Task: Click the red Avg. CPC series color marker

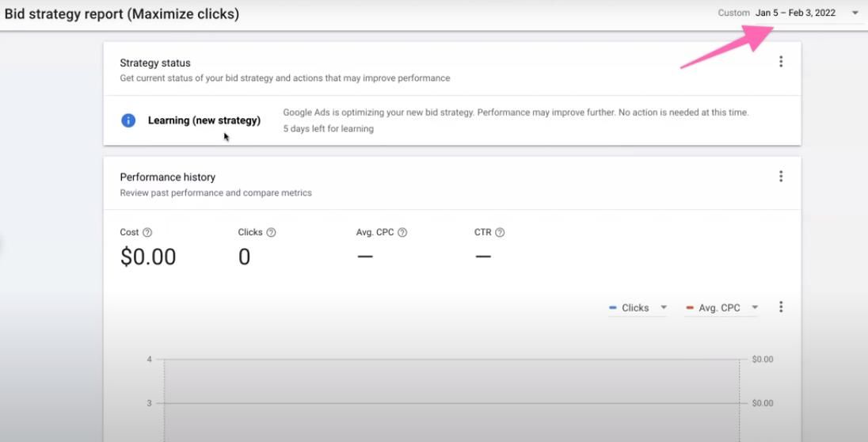Action: tap(690, 308)
